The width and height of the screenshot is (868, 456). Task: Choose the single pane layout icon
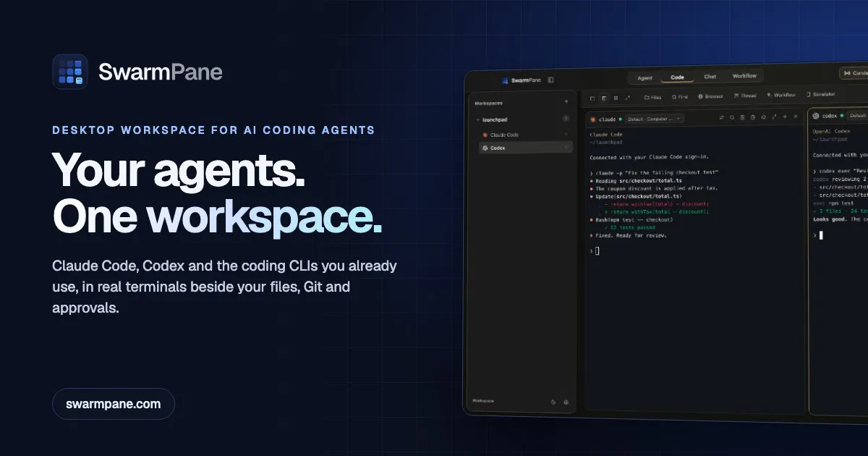(x=592, y=98)
